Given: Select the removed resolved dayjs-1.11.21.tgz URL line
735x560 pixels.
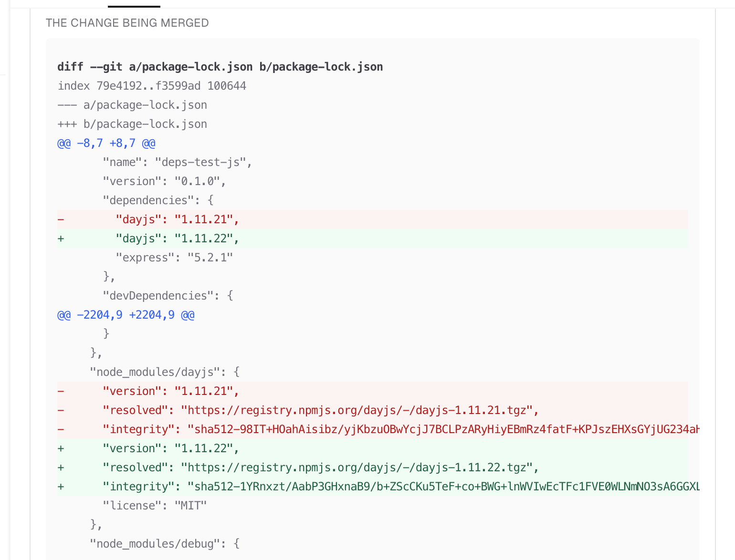Looking at the screenshot, I should 372,410.
